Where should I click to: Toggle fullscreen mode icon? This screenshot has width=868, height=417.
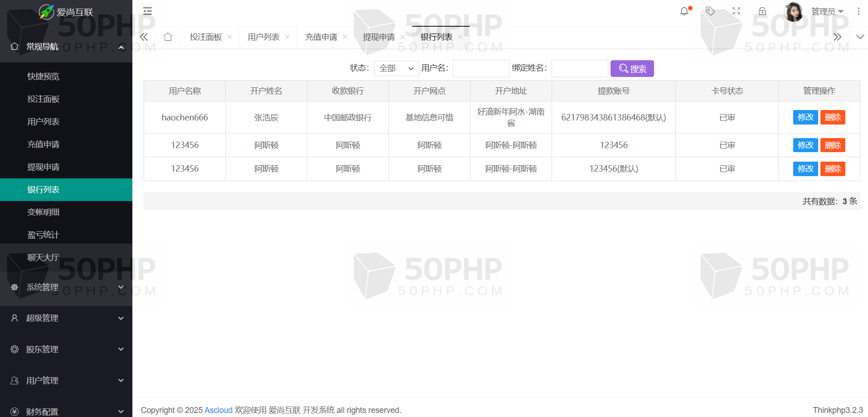click(x=736, y=11)
